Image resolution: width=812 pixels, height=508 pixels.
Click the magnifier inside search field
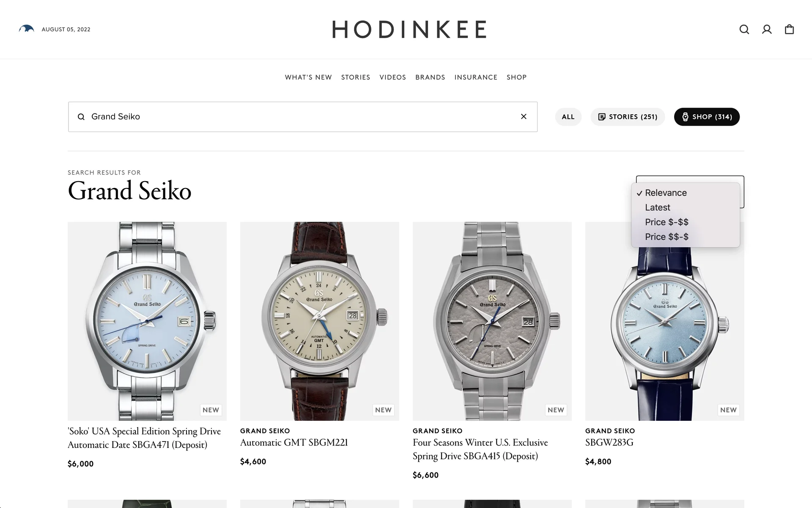pyautogui.click(x=81, y=117)
